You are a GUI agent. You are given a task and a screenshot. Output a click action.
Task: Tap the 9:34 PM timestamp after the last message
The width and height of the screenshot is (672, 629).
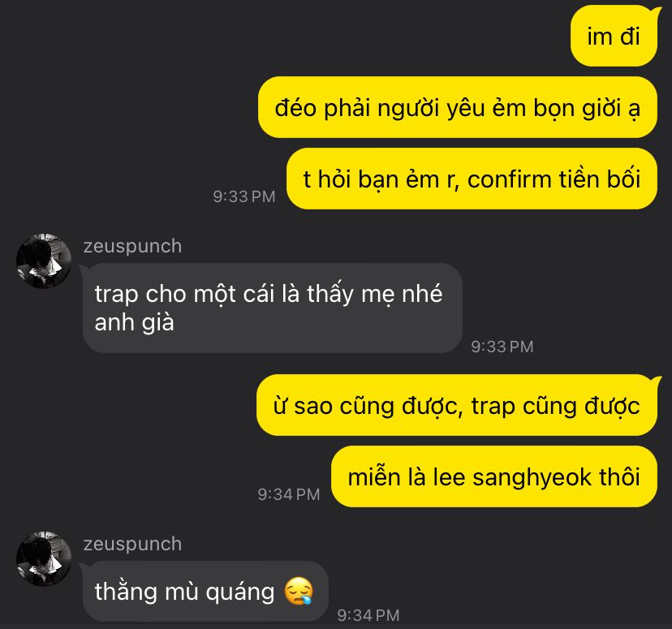tap(368, 615)
